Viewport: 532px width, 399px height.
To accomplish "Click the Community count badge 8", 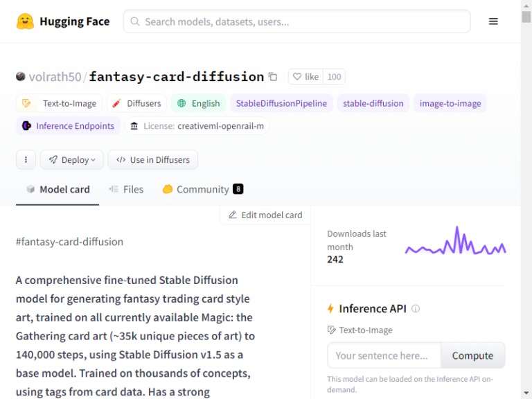I will click(x=238, y=189).
